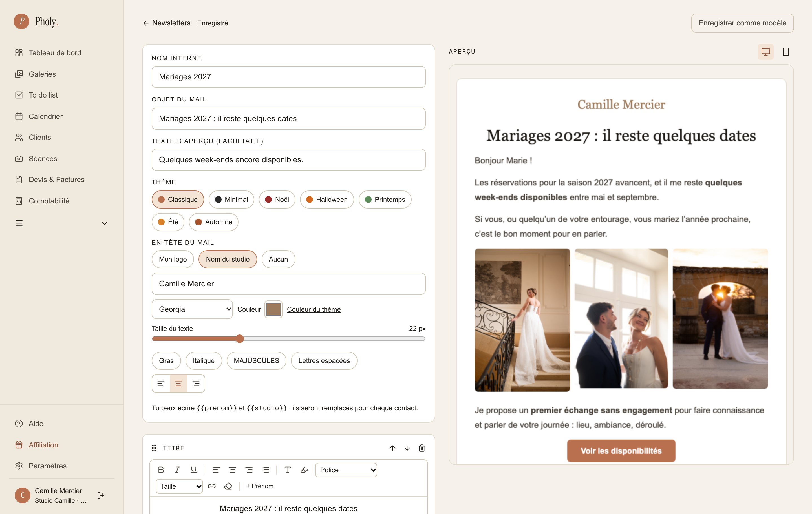Viewport: 812px width, 514px height.
Task: Select the Classique theme
Action: click(178, 200)
